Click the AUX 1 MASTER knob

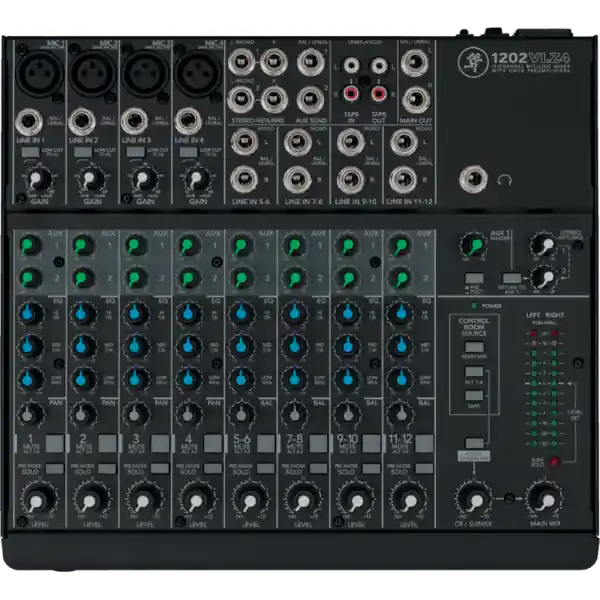coord(474,246)
